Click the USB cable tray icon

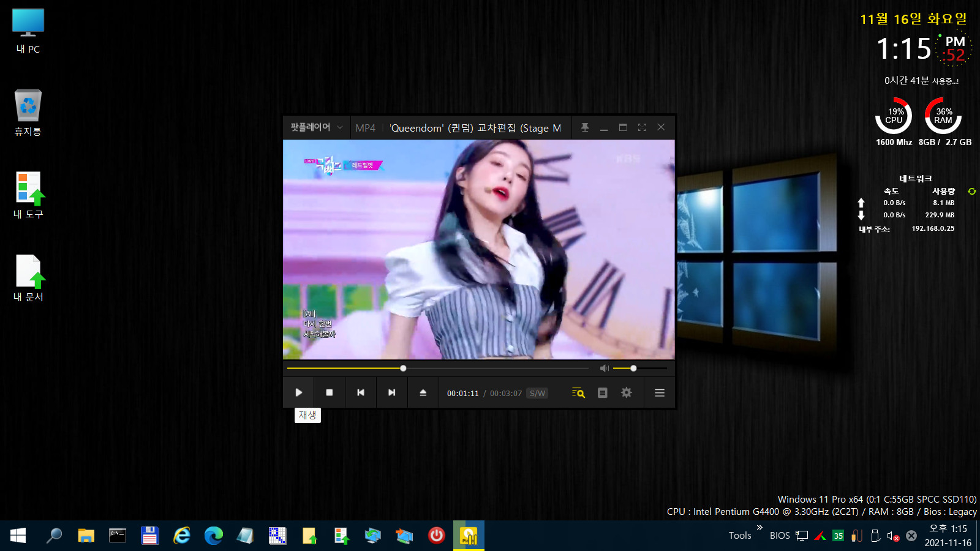tap(857, 536)
